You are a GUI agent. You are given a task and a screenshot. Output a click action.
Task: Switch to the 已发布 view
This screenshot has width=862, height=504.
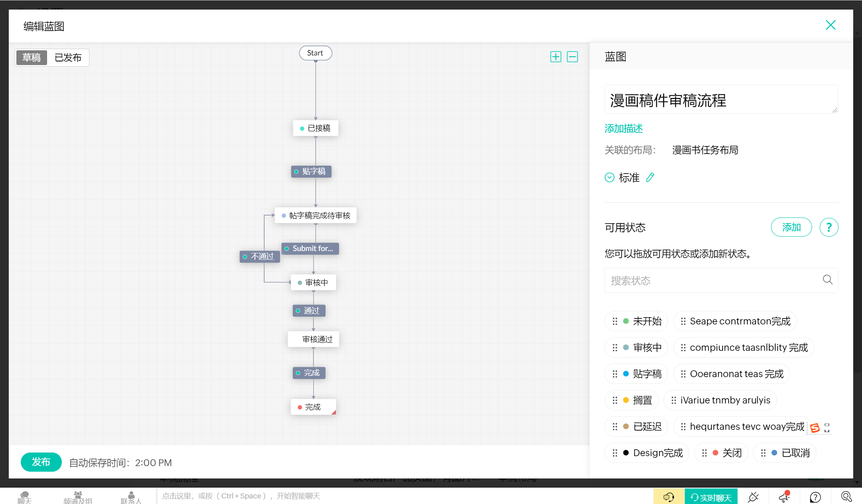click(68, 57)
